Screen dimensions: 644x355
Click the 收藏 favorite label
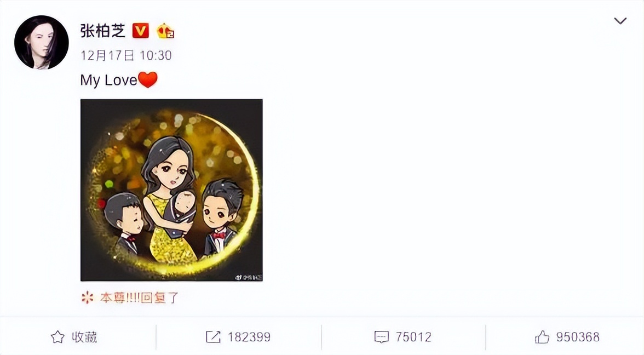[x=84, y=337]
